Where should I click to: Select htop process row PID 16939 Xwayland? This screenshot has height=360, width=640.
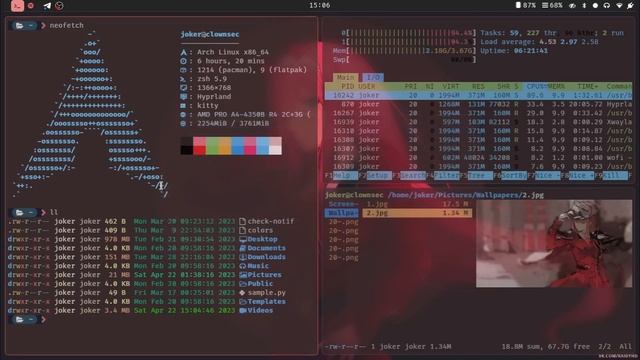478,122
